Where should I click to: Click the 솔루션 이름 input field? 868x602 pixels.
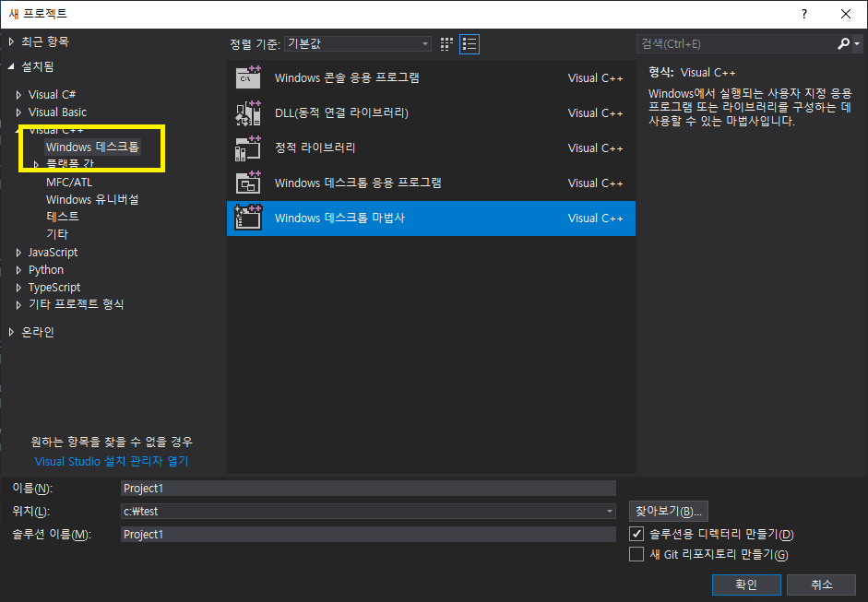(x=368, y=535)
